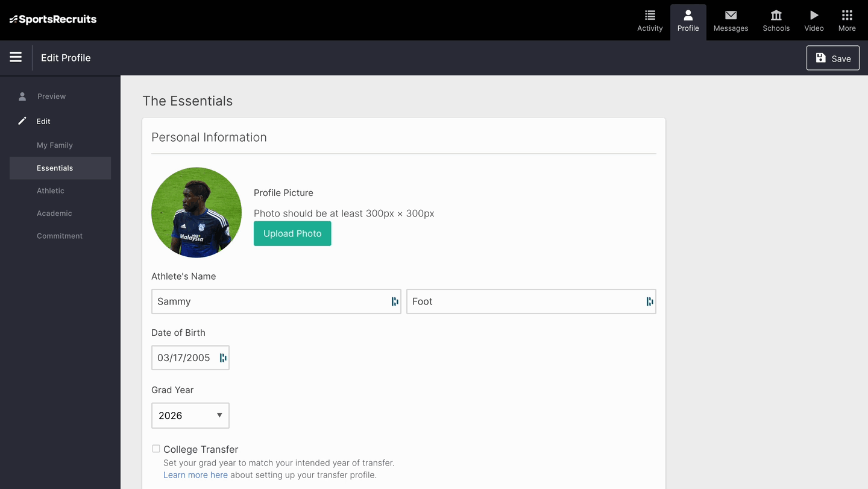The height and width of the screenshot is (489, 868).
Task: Click the Upload Photo button
Action: [292, 233]
